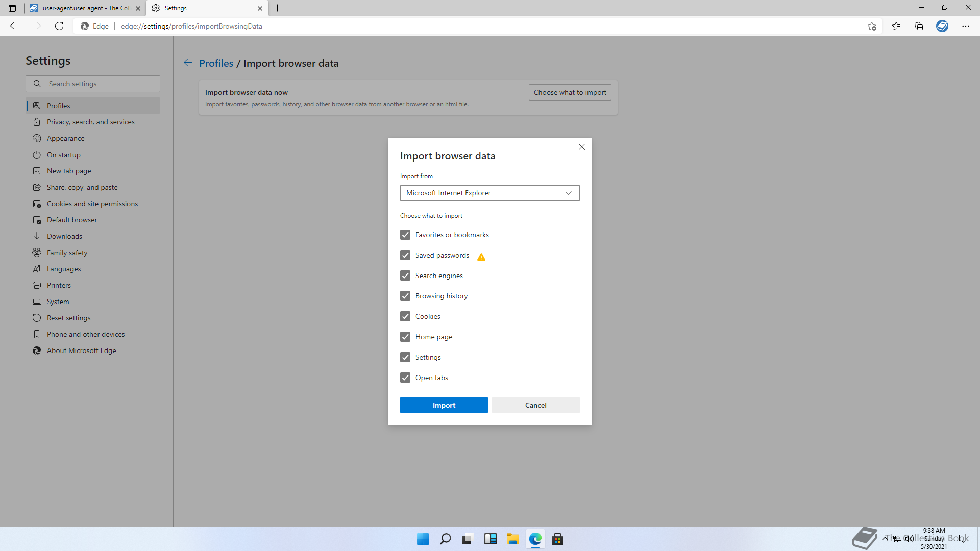This screenshot has height=551, width=980.
Task: Uncheck Home page
Action: 405,337
